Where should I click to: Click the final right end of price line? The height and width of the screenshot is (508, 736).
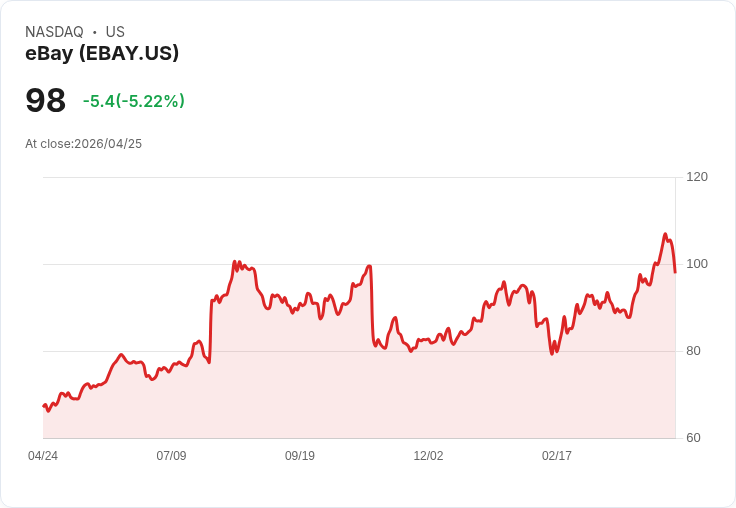[x=675, y=272]
